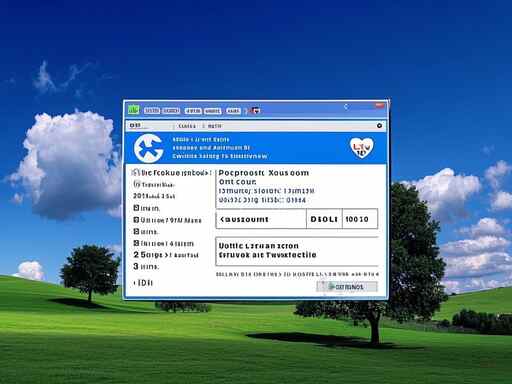The height and width of the screenshot is (384, 512).
Task: Click the circular icon on the second sidebar row
Action: [137, 184]
